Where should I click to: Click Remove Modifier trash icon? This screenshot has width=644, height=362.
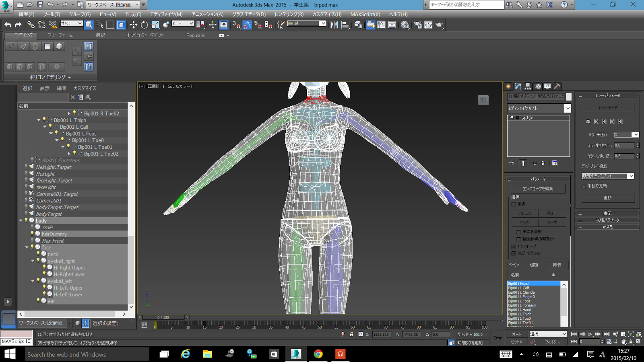click(x=543, y=163)
